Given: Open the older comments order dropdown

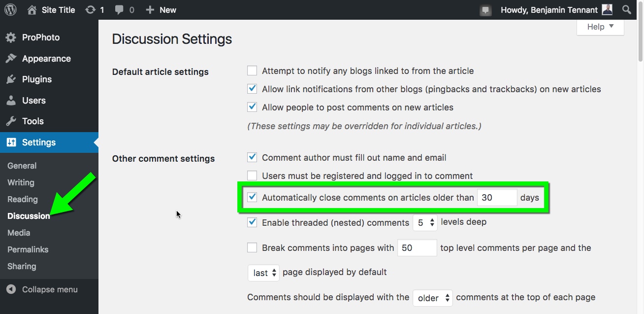Looking at the screenshot, I should (432, 298).
